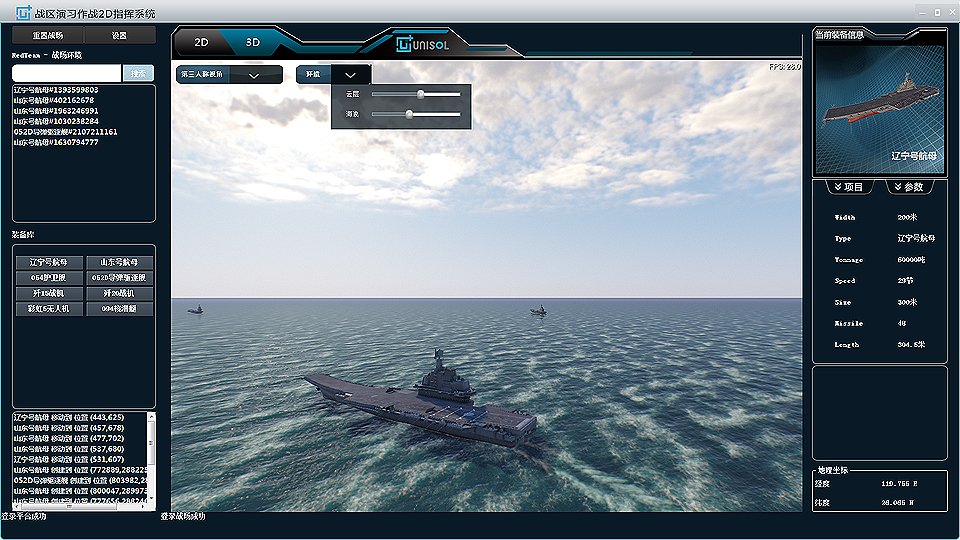This screenshot has height=540, width=960.
Task: Maximize the application window
Action: click(x=930, y=10)
